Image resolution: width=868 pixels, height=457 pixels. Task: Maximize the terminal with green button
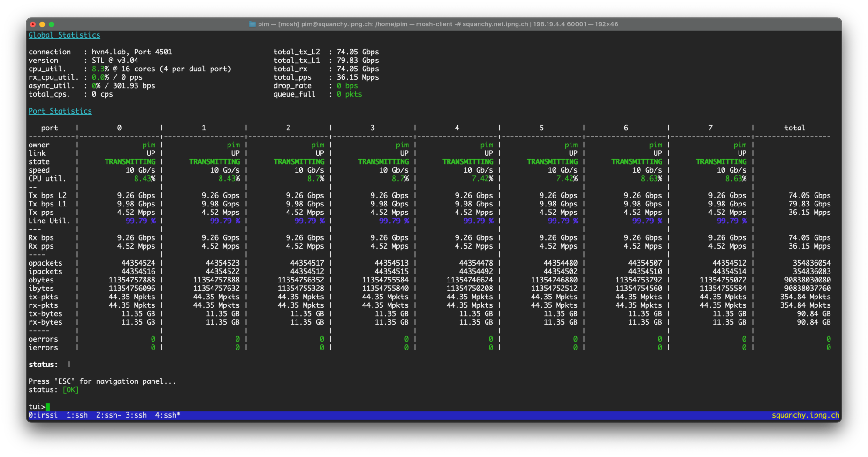point(52,24)
